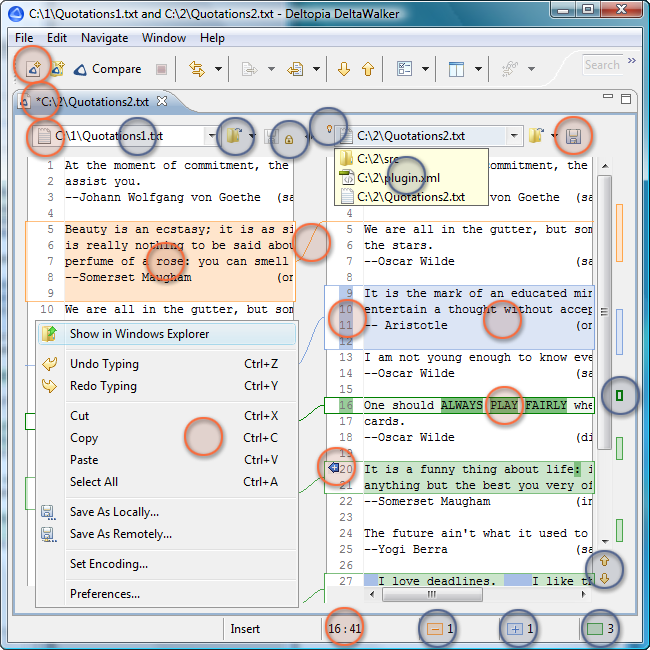Click vertical scrollbar up arrow
The image size is (650, 650).
[x=605, y=166]
